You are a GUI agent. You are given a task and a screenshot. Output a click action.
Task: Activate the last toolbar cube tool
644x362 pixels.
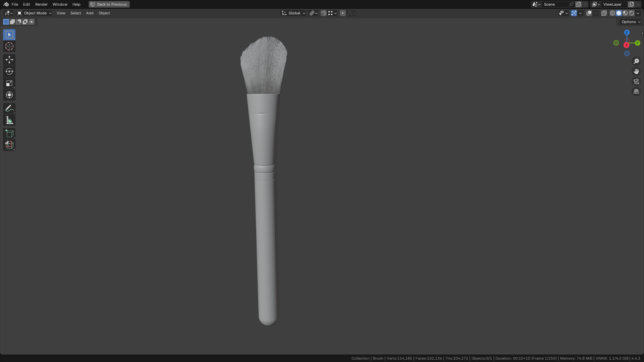(9, 145)
